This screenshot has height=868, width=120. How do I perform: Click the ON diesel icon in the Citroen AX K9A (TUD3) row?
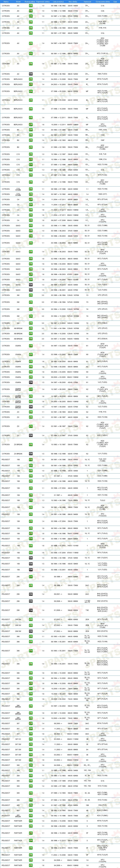coord(31,74)
